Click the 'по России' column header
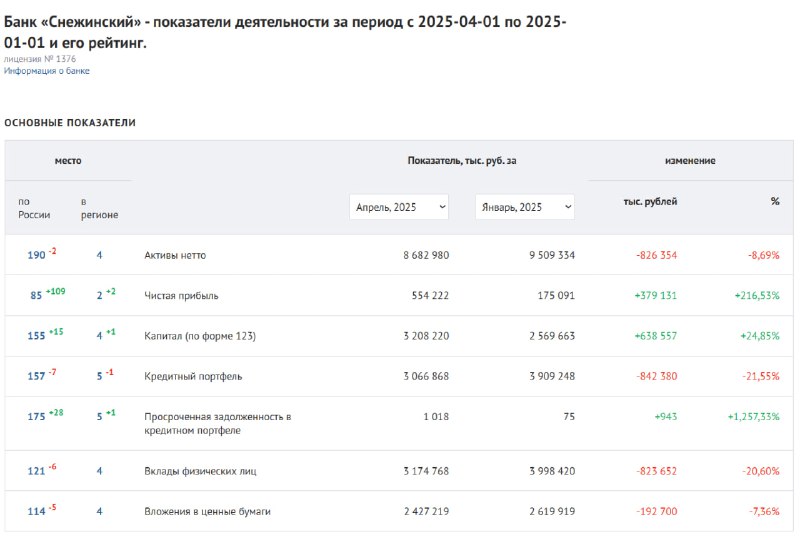 34,208
